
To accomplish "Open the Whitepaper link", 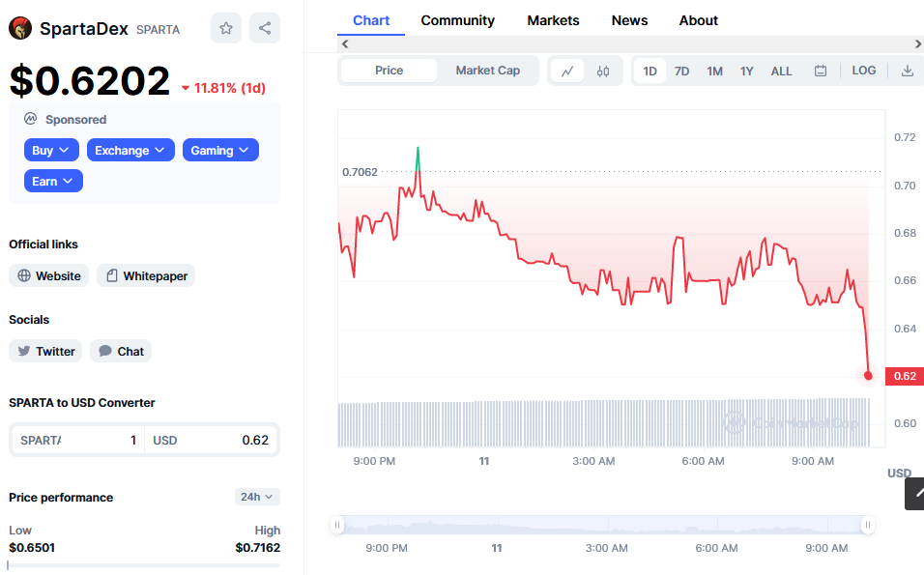I will pos(146,275).
